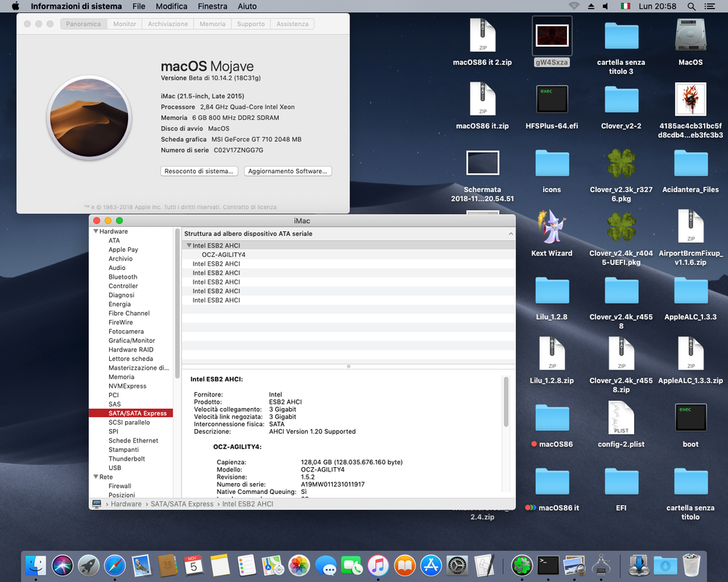Screen dimensions: 728x582
Task: Select Firewall under Rete
Action: [120, 486]
